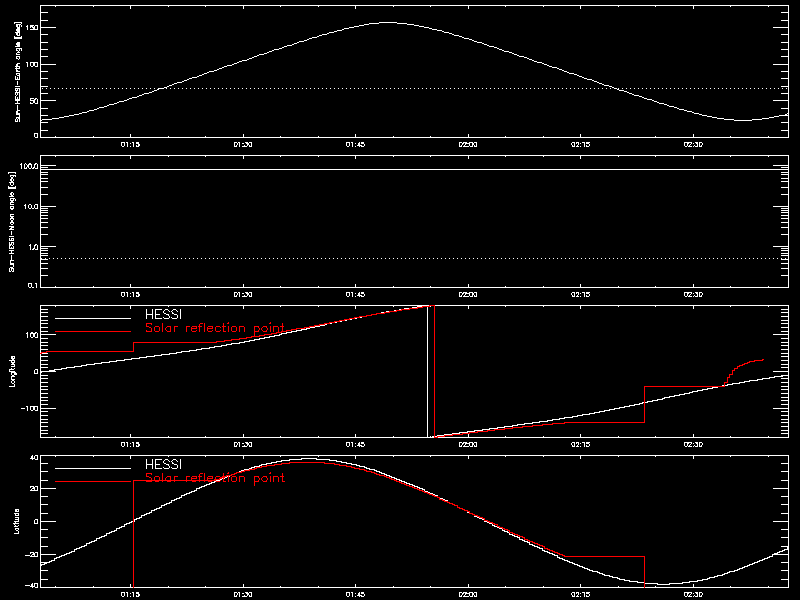
Task: Click the -40 tick on Latitude axis
Action: pos(32,586)
